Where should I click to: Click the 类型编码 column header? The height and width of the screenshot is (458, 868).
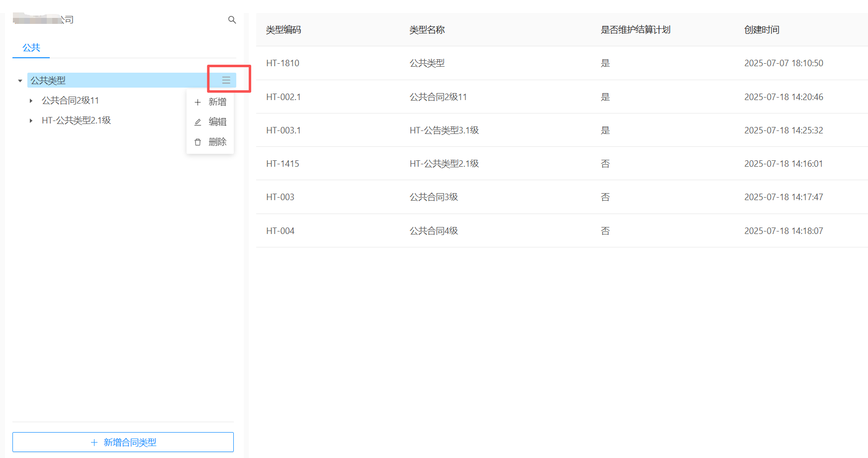pyautogui.click(x=284, y=30)
